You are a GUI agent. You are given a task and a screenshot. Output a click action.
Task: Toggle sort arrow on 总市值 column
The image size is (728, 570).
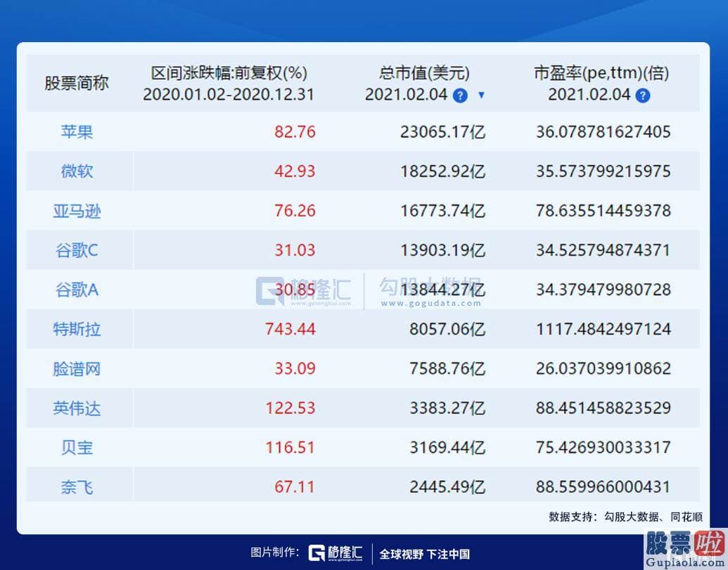pyautogui.click(x=481, y=95)
